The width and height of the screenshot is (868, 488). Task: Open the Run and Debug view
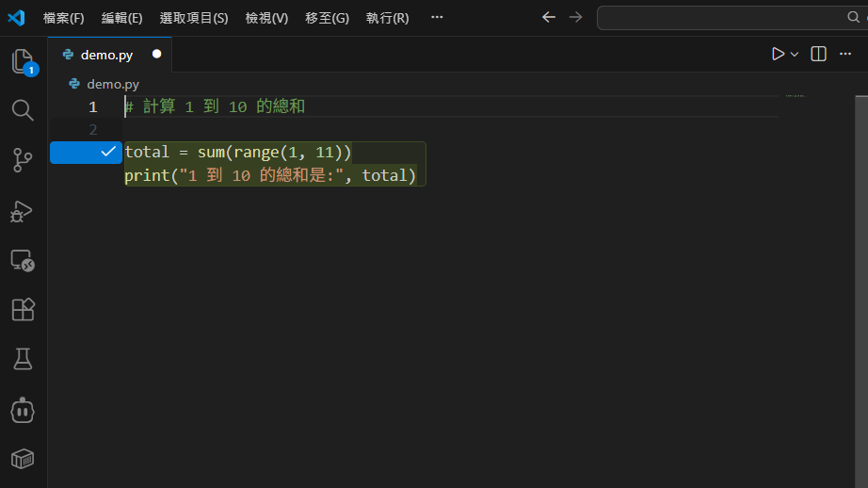(x=23, y=211)
